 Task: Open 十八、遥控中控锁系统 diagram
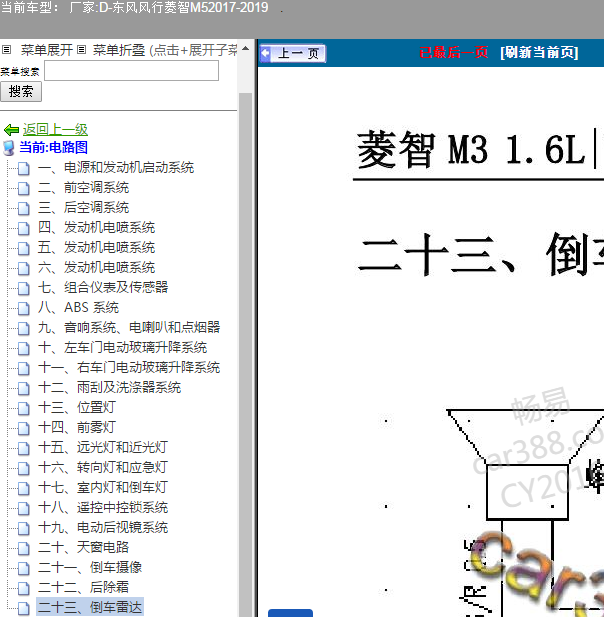click(103, 507)
